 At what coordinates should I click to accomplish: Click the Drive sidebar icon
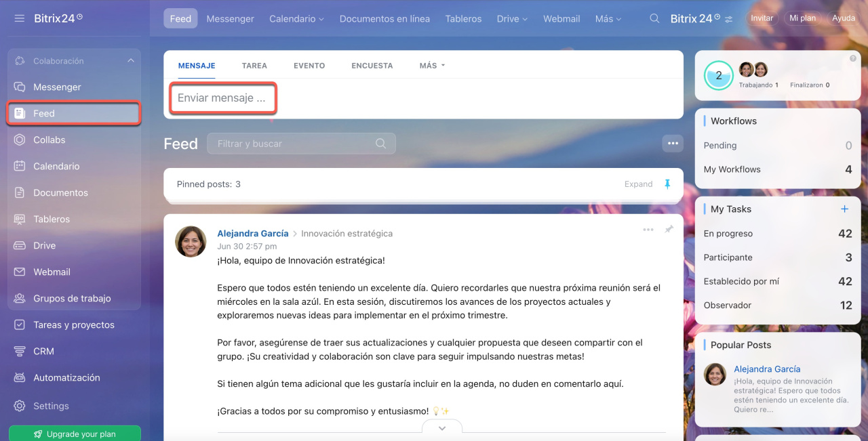pyautogui.click(x=20, y=245)
